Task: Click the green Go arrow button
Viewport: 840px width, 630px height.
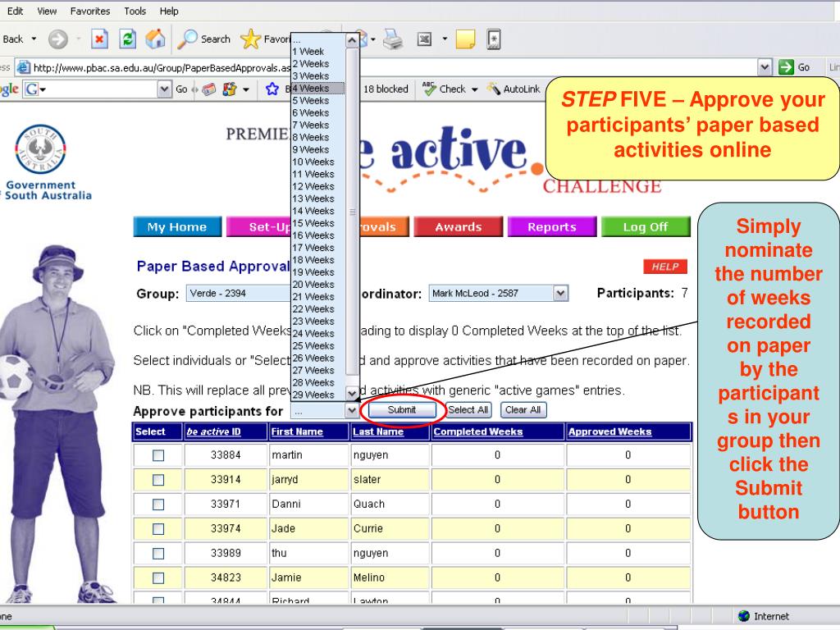Action: [x=786, y=67]
